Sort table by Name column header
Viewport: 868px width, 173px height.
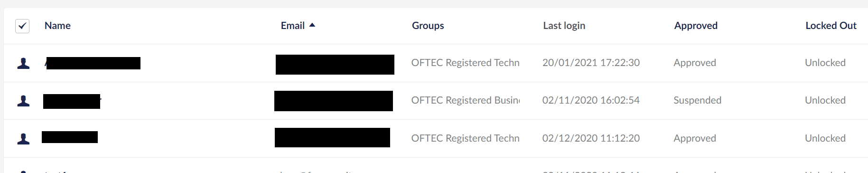tap(57, 26)
